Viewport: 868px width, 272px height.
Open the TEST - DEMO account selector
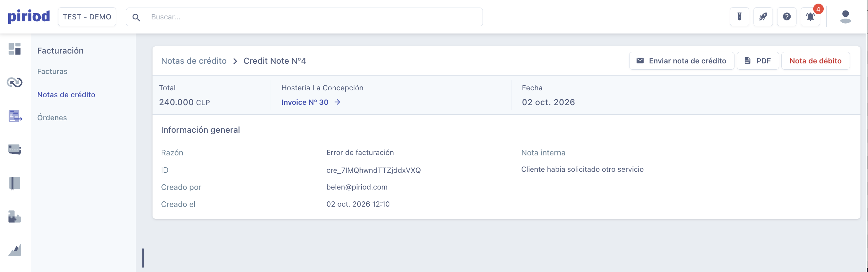(87, 17)
